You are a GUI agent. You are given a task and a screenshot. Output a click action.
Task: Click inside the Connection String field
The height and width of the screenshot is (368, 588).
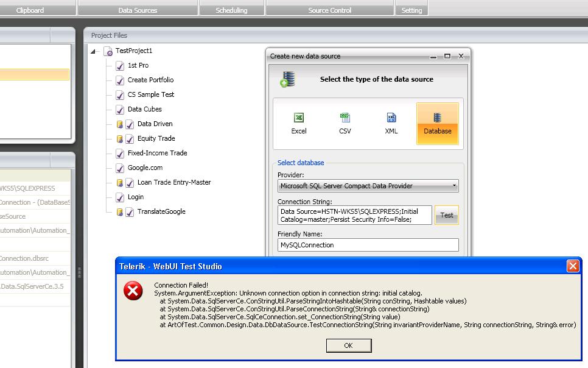(355, 215)
